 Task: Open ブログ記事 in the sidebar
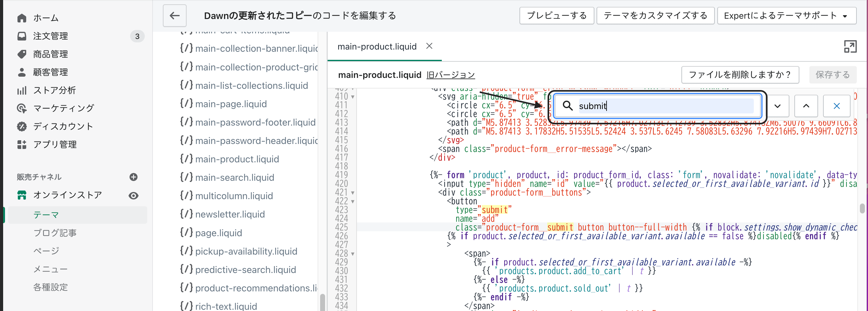tap(55, 232)
